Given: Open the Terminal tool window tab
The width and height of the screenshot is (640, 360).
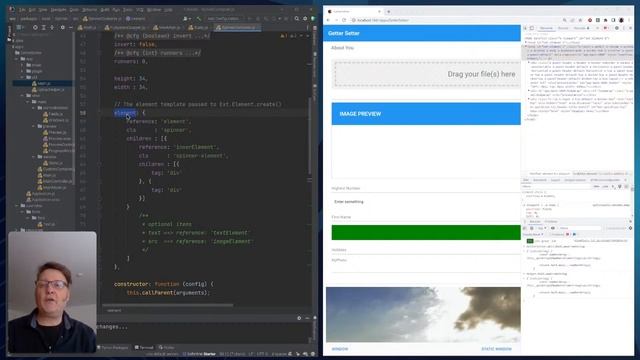Looking at the screenshot, I should 144,347.
